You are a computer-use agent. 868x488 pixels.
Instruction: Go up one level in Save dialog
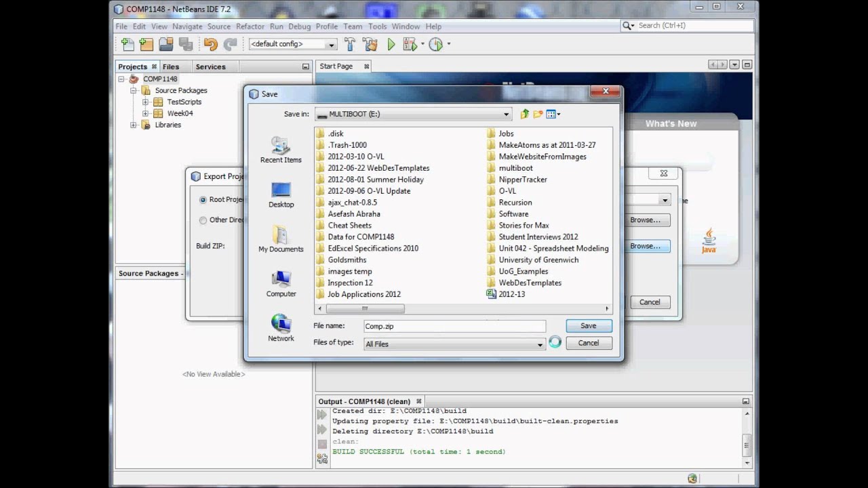pos(524,114)
